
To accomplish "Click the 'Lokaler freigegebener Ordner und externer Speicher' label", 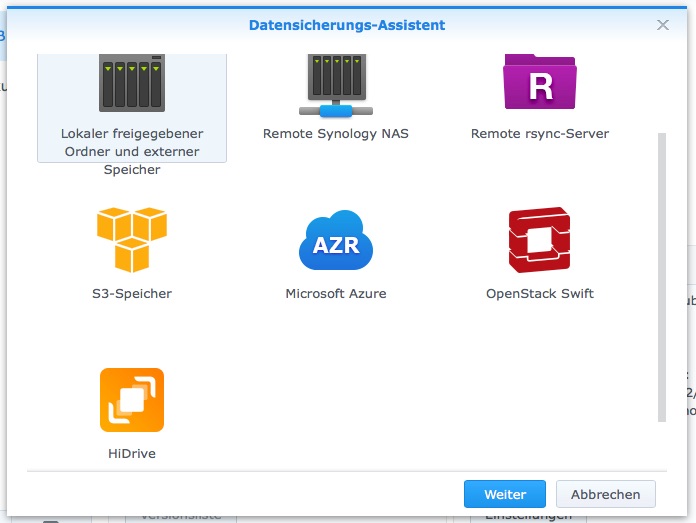I will [132, 151].
